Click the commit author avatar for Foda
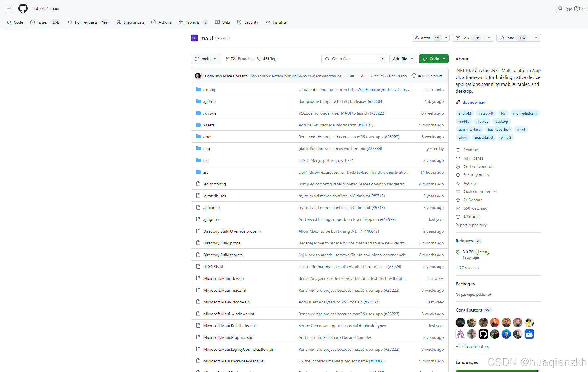Screen dimensions: 588x372 tap(197, 76)
